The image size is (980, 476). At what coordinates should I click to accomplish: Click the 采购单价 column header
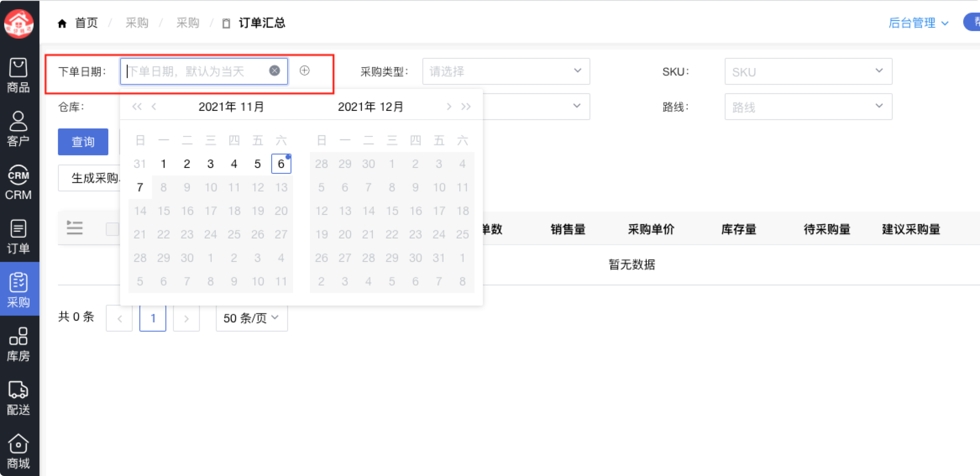point(651,229)
